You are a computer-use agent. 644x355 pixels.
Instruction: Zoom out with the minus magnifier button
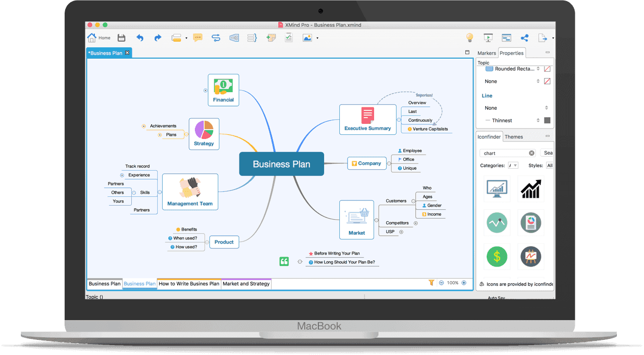(x=441, y=283)
